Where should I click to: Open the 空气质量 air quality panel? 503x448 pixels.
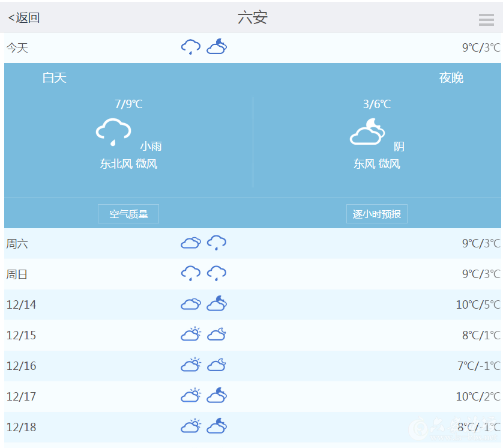pyautogui.click(x=128, y=213)
